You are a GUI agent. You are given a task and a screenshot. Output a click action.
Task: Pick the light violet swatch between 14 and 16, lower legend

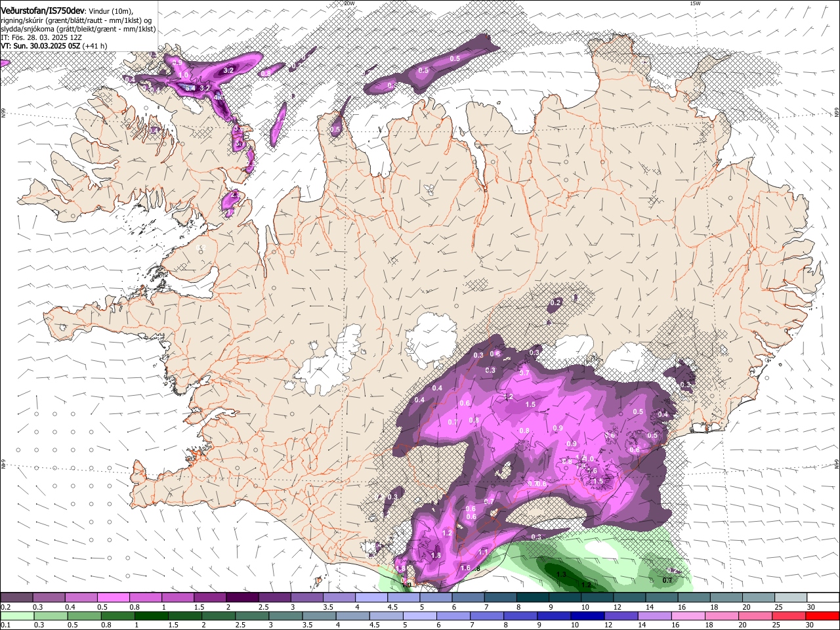point(655,616)
